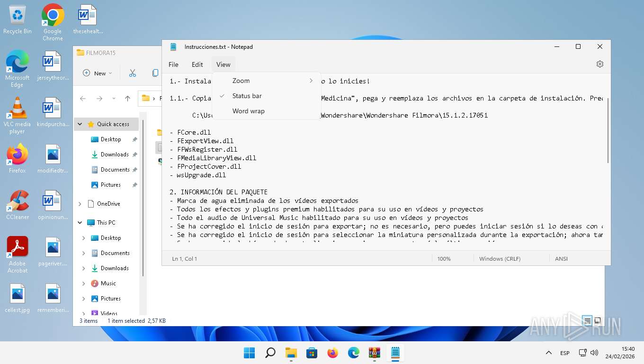Expand Downloads under This PC
Image resolution: width=644 pixels, height=364 pixels.
pyautogui.click(x=84, y=268)
